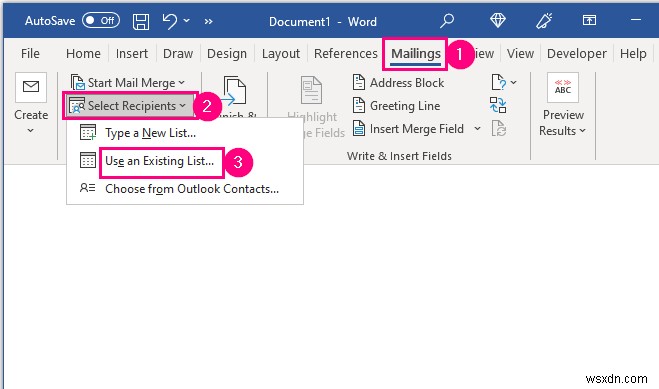The width and height of the screenshot is (659, 389).
Task: Expand the Quick Access Toolbar overflow chevrons
Action: (x=208, y=21)
